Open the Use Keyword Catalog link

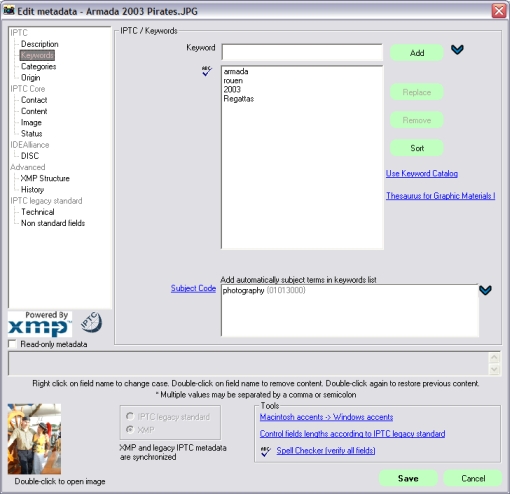422,173
